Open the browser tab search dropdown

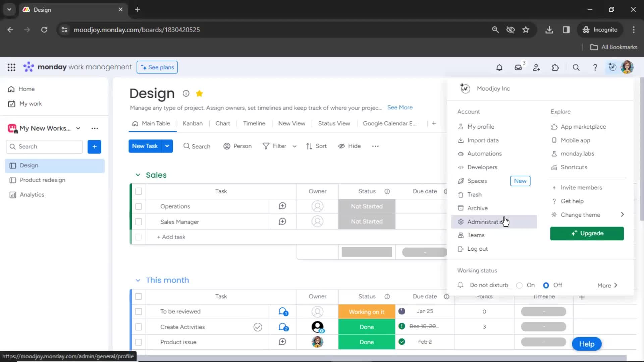9,9
